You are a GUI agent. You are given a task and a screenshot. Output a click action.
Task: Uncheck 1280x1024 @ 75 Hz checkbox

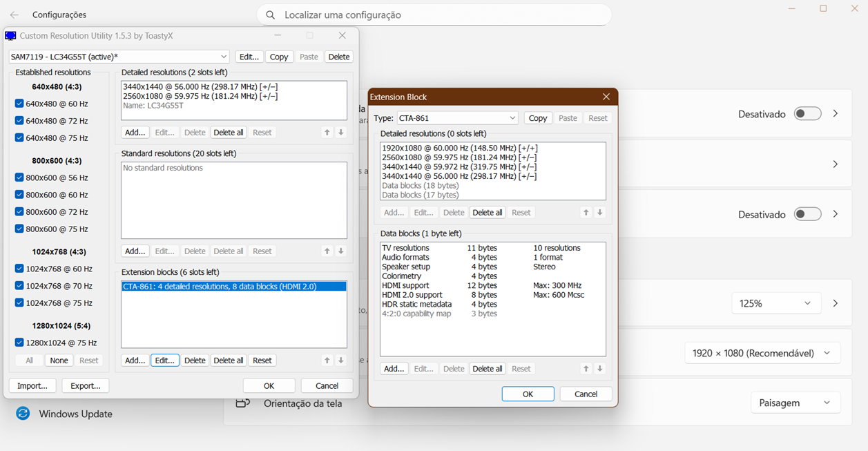click(x=19, y=343)
